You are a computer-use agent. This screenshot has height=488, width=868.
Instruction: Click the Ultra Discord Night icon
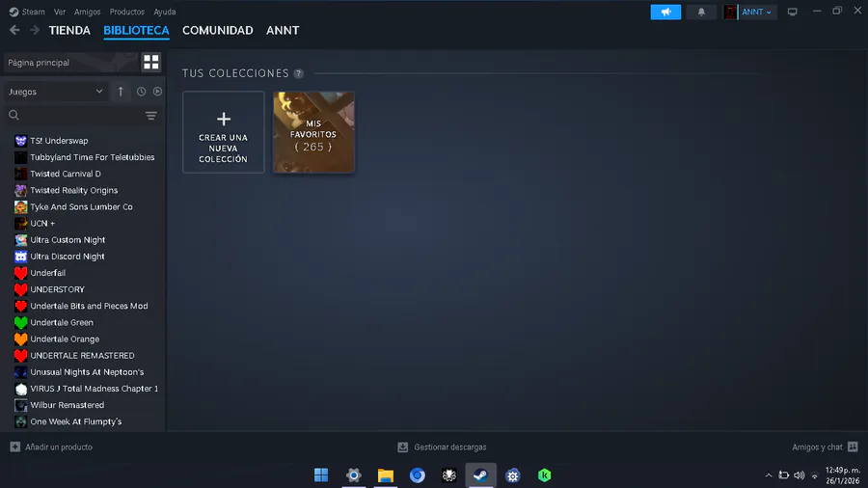(20, 257)
